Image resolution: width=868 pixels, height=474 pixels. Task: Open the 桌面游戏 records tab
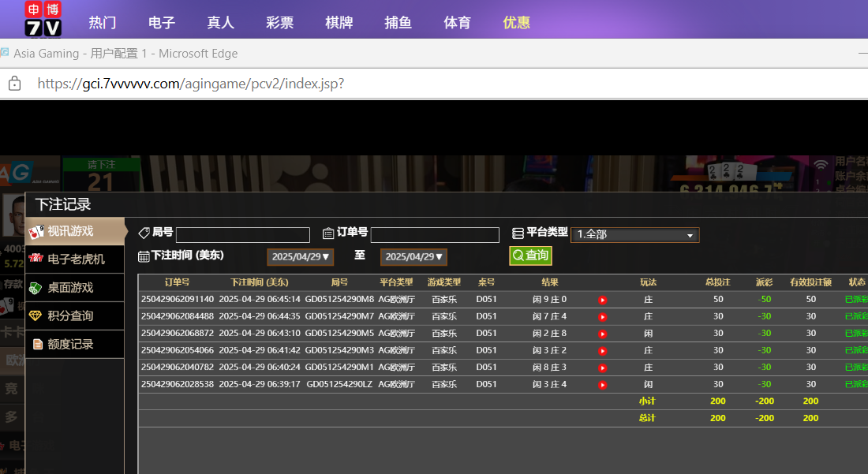[x=76, y=287]
